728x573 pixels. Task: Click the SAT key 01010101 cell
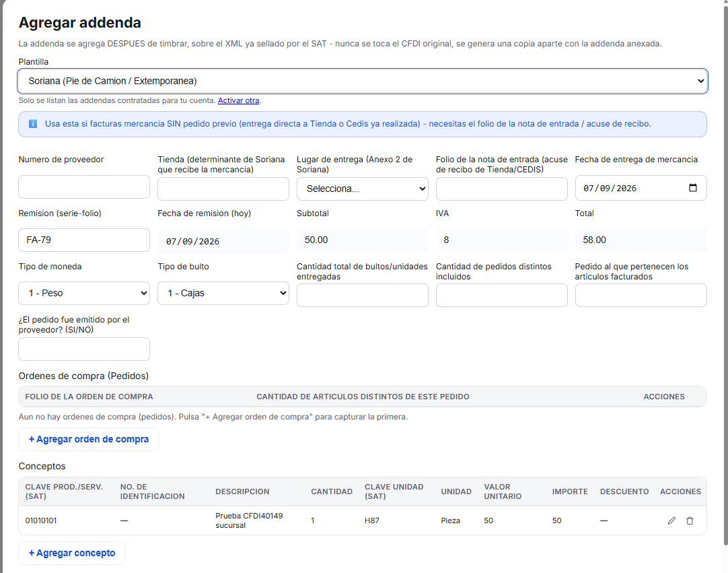[41, 520]
